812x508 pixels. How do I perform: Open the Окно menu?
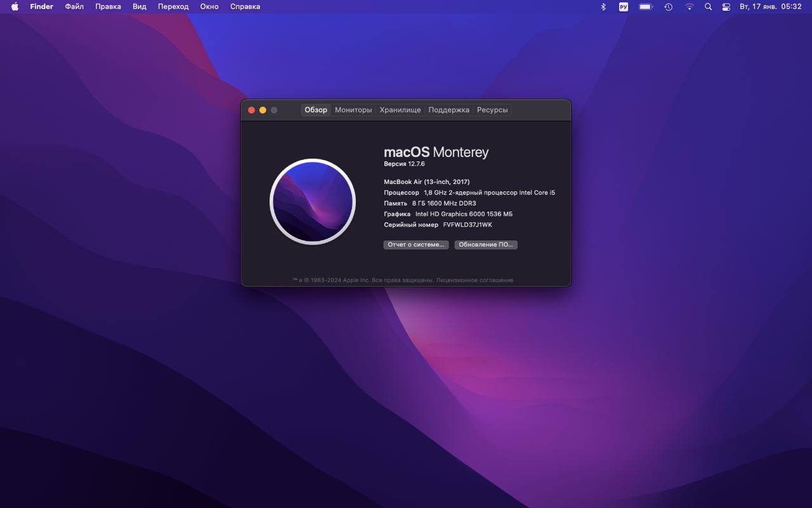click(209, 6)
